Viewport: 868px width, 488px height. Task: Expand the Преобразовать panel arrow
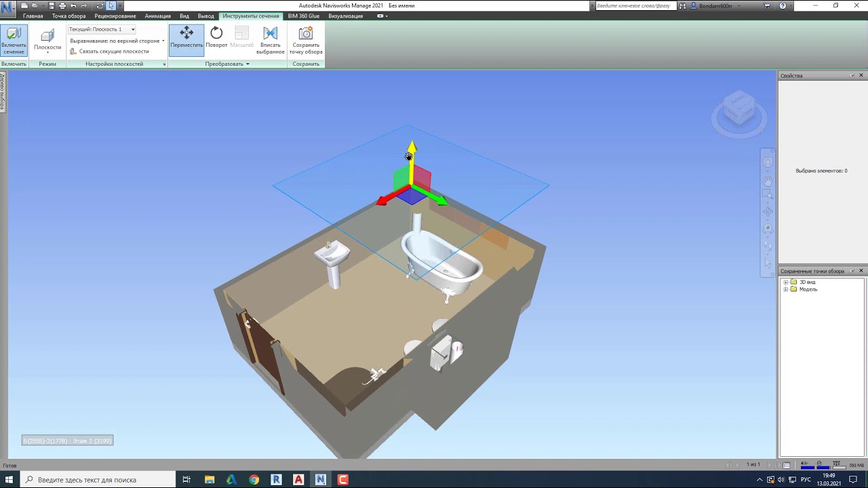(x=248, y=64)
